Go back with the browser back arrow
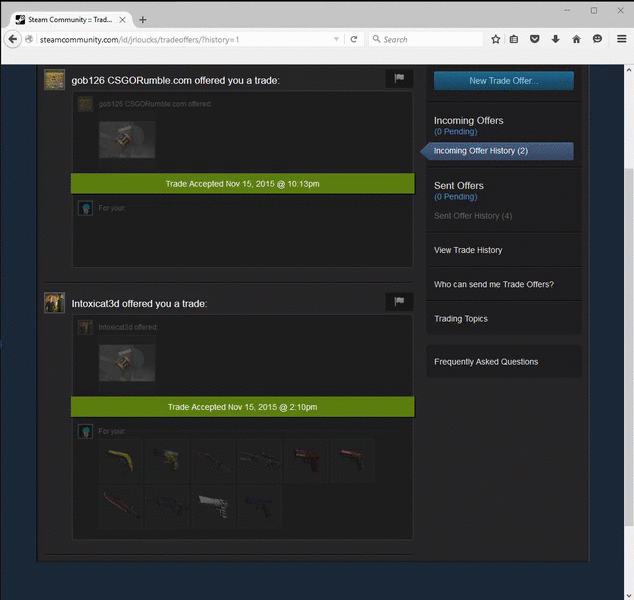 13,39
